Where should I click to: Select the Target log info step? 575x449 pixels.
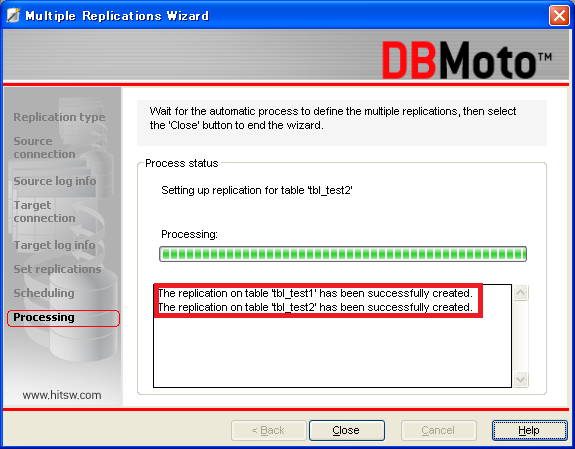54,245
